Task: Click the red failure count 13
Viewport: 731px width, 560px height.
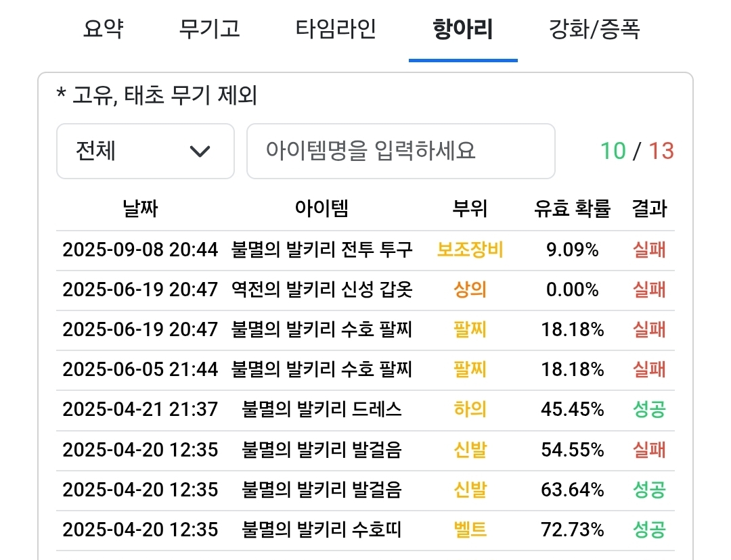Action: click(x=661, y=151)
